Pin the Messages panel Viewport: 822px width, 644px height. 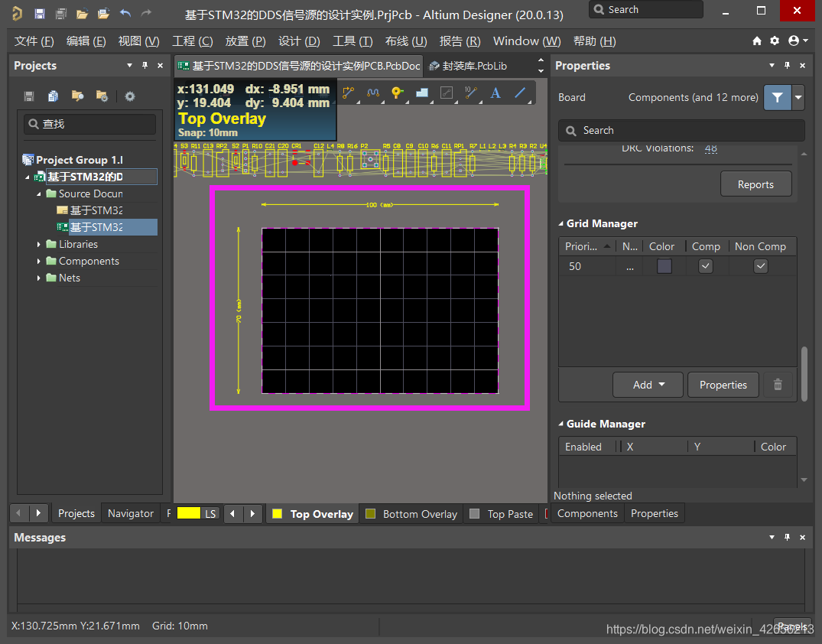pyautogui.click(x=787, y=537)
